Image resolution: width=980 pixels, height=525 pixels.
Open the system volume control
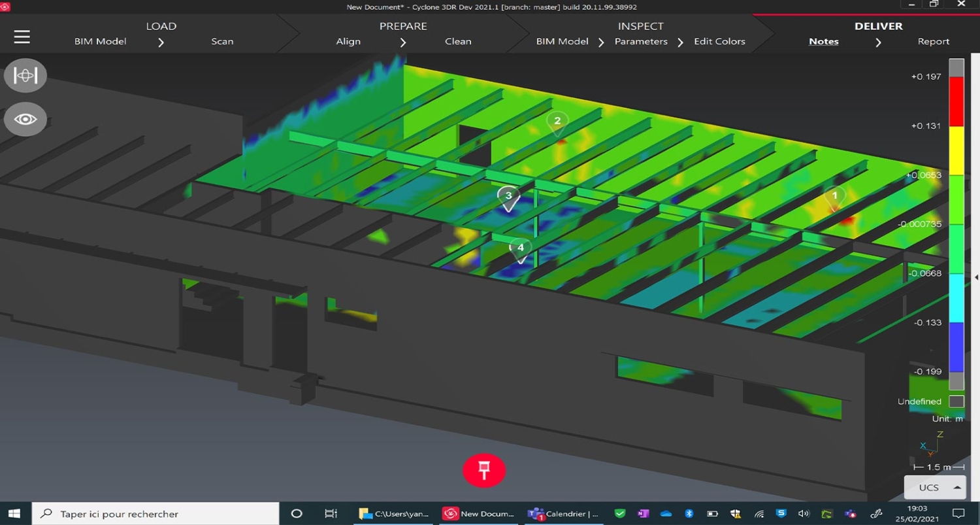(x=804, y=514)
